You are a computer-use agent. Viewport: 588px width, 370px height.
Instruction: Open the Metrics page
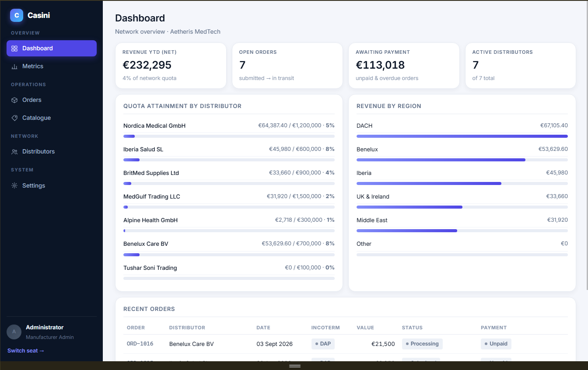[52, 66]
